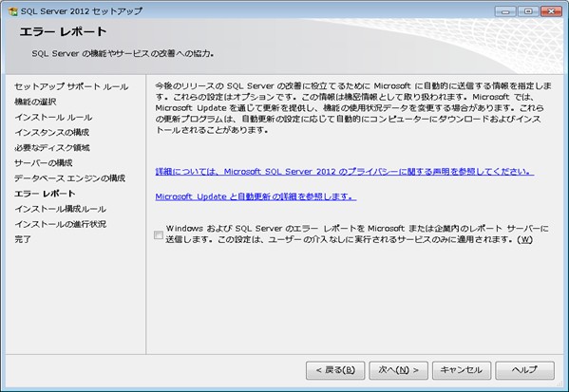Click the 戻る(B) back button
569x392 pixels.
[x=335, y=370]
